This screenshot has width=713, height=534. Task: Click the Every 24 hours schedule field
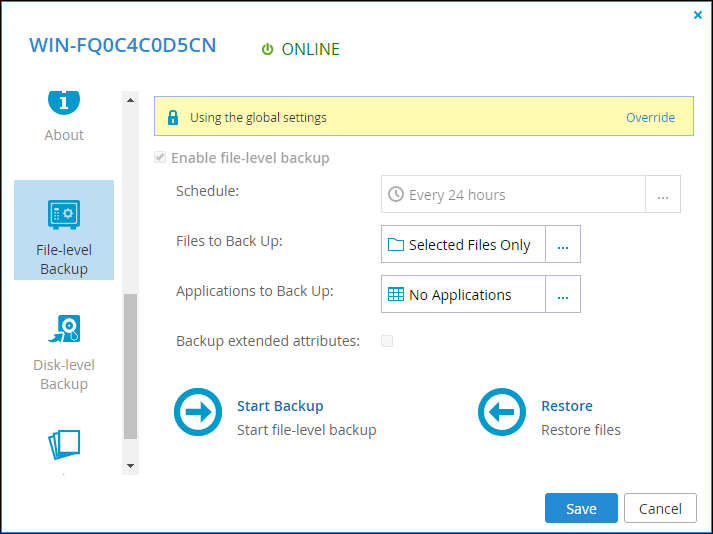(x=513, y=194)
